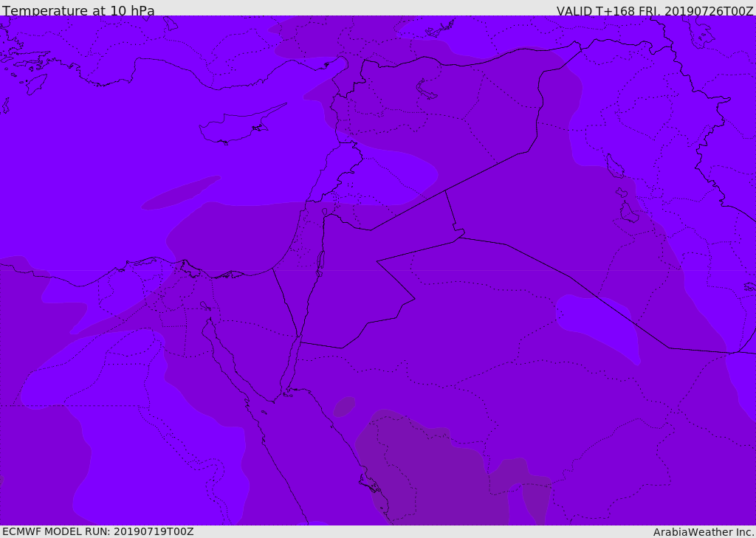Click the 'VALID T+168 FRI. 20190726T00Z' label
Viewport: 756px width, 538px height.
[655, 10]
